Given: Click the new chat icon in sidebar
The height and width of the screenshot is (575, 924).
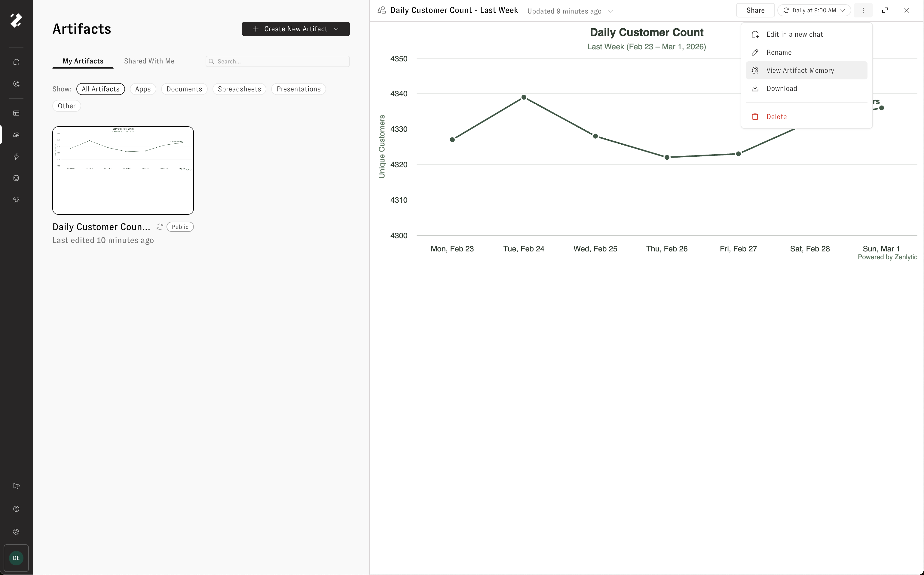Looking at the screenshot, I should coord(16,62).
